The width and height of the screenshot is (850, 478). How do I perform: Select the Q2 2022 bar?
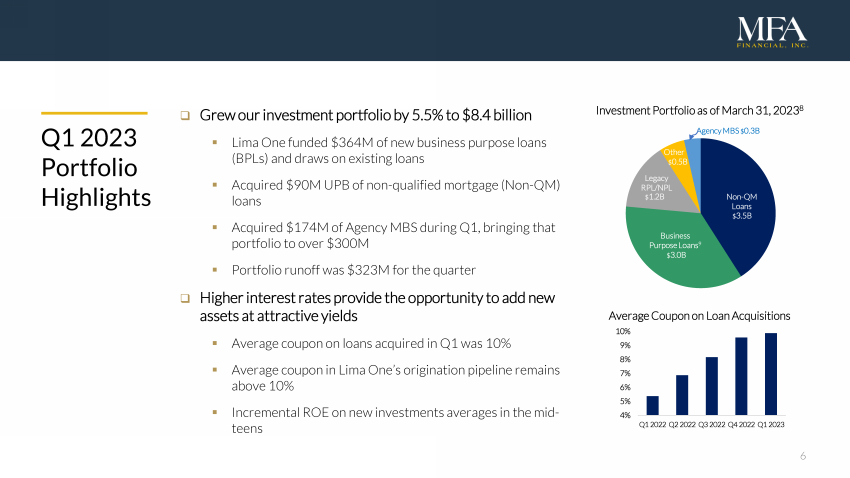[x=682, y=394]
